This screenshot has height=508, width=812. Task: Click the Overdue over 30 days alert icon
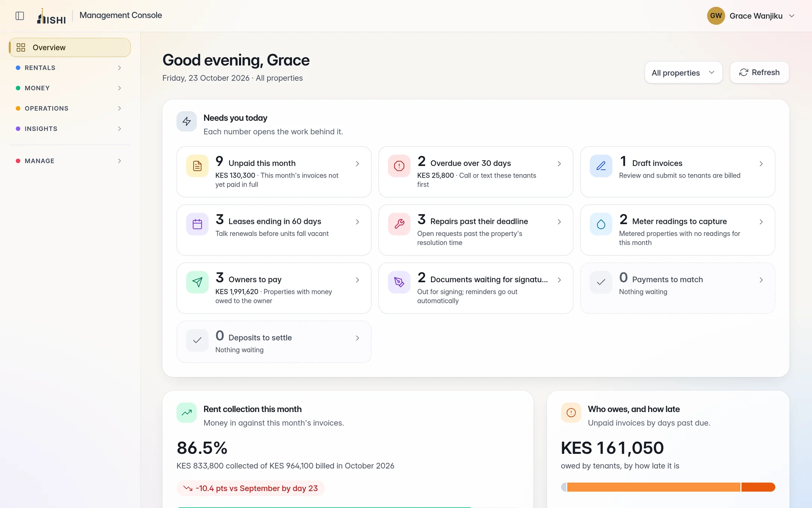[399, 166]
